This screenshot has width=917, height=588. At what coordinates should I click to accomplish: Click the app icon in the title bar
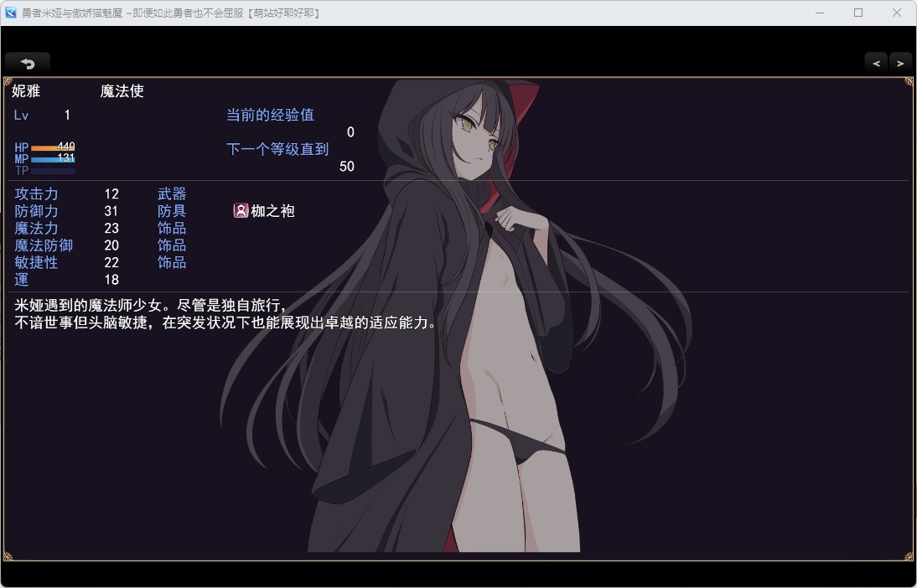11,13
